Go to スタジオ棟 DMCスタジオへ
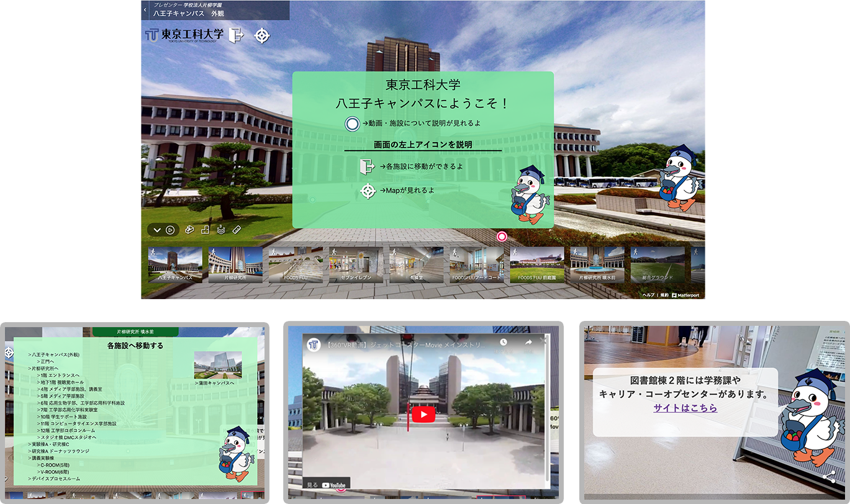The image size is (850, 504). click(x=67, y=437)
